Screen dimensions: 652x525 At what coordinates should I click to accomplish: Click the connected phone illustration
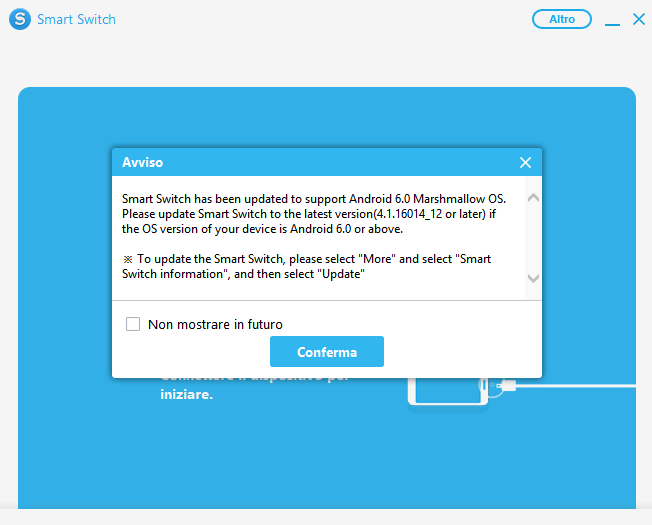448,391
